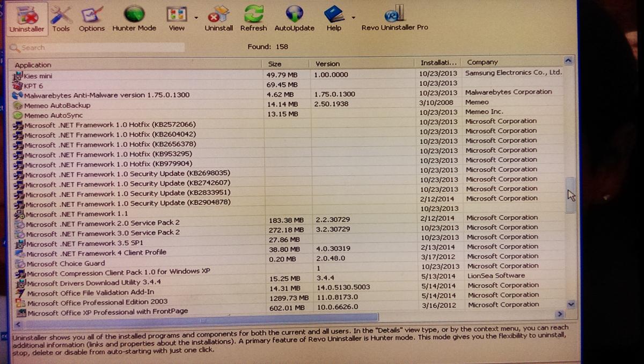Click Samsung Electronics Co., Ltd. company cell
The height and width of the screenshot is (364, 644).
click(x=514, y=72)
